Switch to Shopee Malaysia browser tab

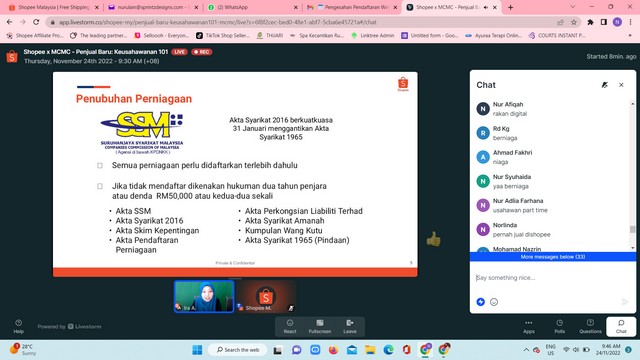tap(53, 7)
